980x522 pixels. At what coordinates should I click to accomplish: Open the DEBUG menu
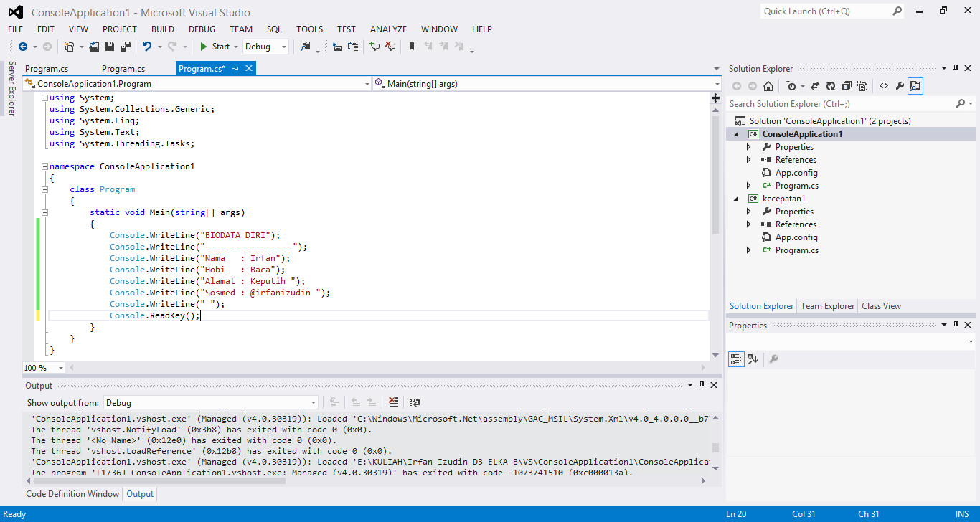point(202,29)
